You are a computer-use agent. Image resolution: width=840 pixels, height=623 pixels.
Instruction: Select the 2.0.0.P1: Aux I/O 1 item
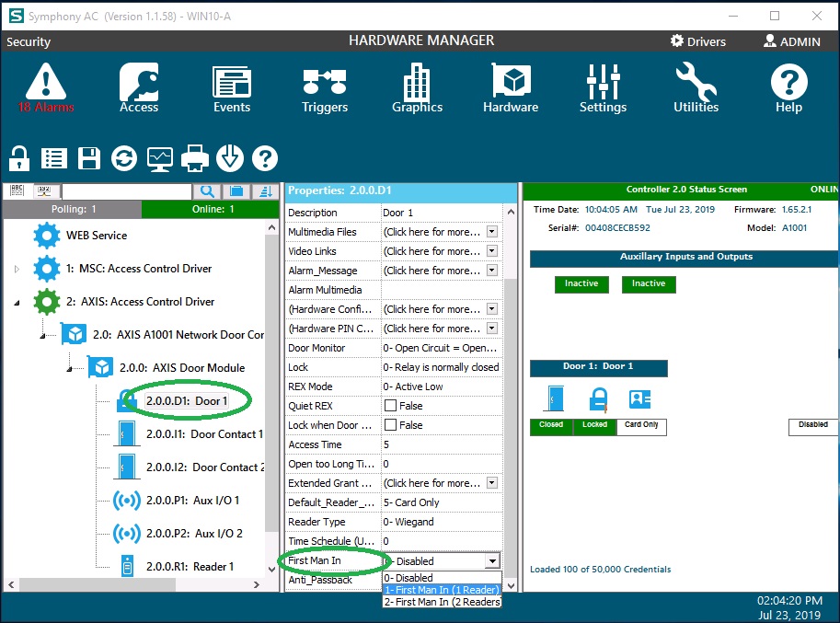(192, 501)
